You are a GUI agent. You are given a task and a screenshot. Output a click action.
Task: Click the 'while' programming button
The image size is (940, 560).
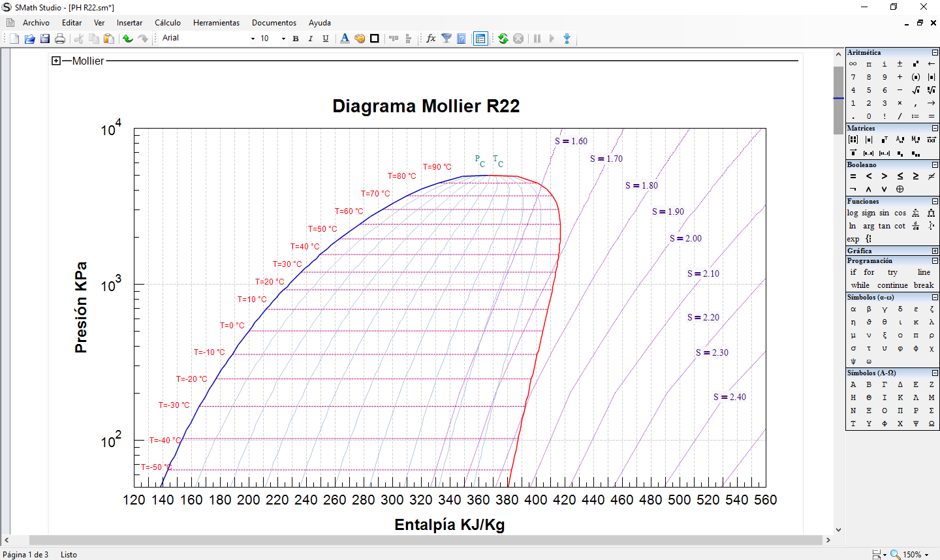(x=860, y=285)
